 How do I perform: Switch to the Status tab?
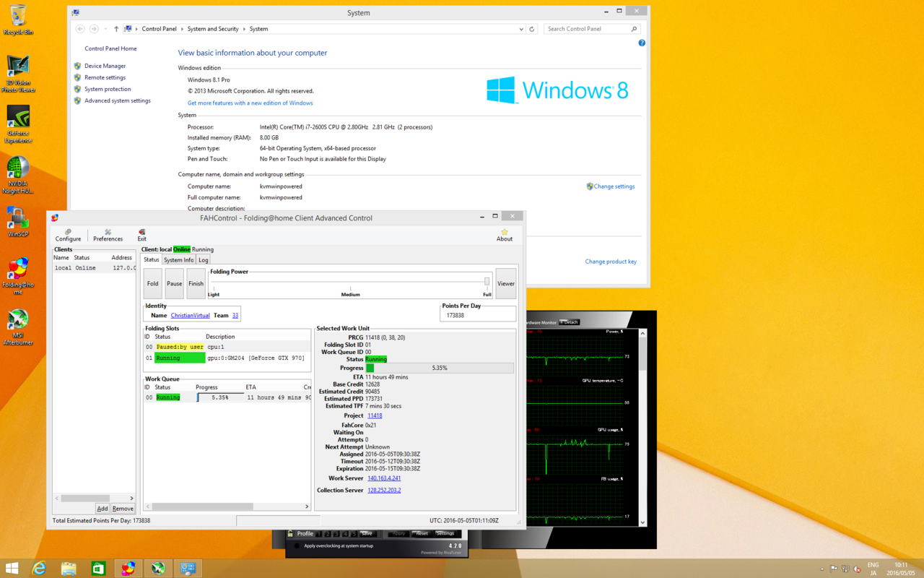click(152, 260)
